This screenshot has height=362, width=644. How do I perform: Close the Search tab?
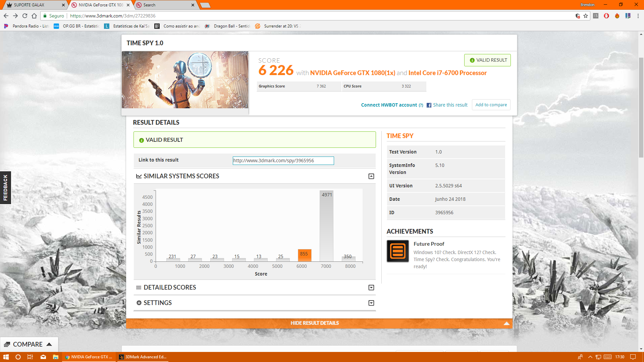point(193,5)
